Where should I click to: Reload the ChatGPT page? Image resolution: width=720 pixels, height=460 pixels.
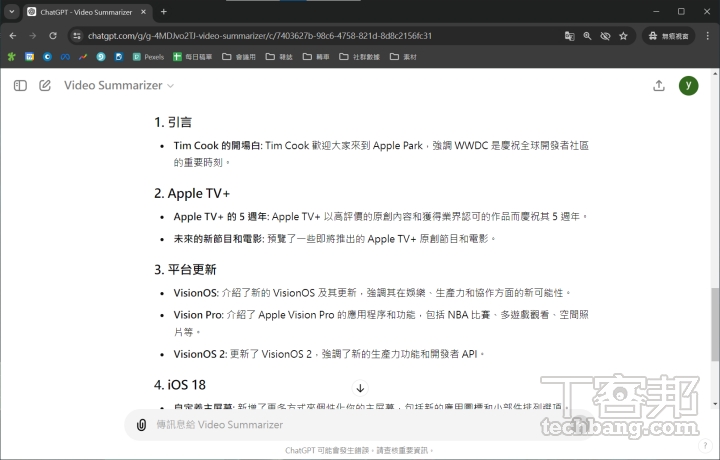click(53, 36)
